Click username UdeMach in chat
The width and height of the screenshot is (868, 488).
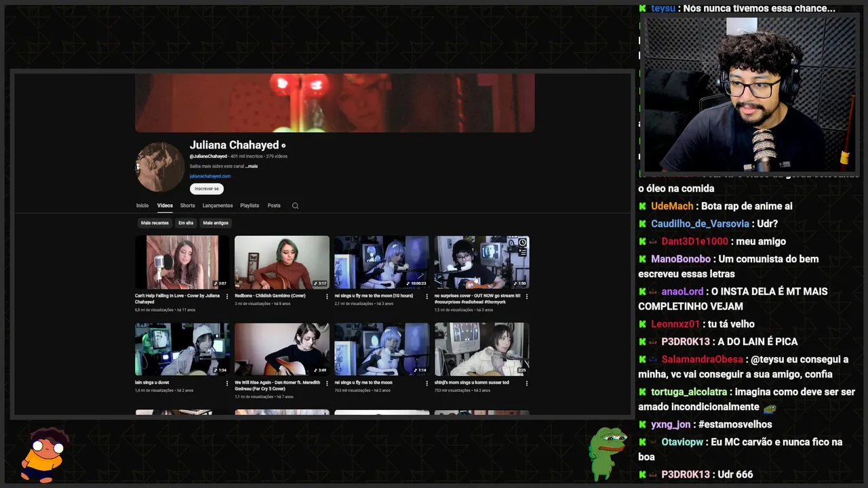tap(672, 206)
